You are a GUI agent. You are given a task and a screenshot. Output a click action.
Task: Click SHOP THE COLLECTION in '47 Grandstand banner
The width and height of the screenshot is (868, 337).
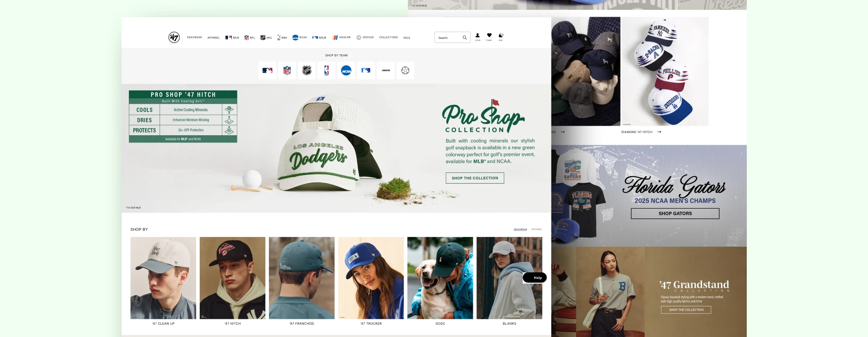click(x=686, y=310)
